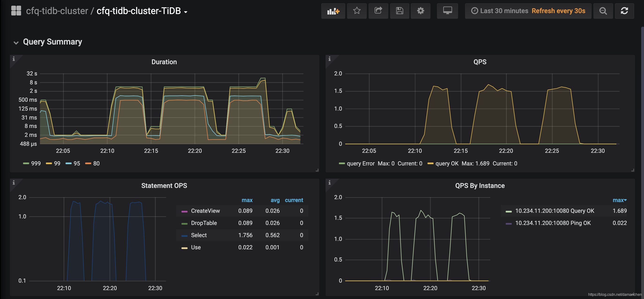
Task: Click Ping OK max value 0.022
Action: pyautogui.click(x=619, y=223)
